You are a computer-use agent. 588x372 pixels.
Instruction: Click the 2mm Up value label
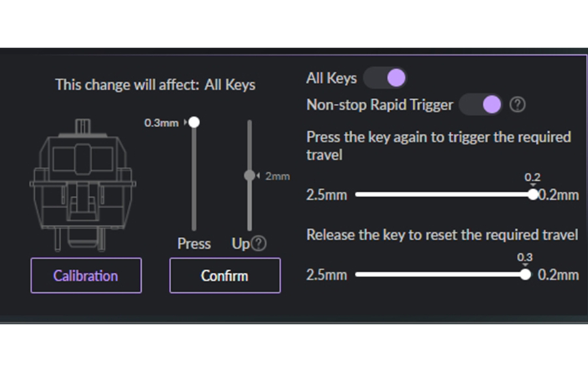(278, 176)
